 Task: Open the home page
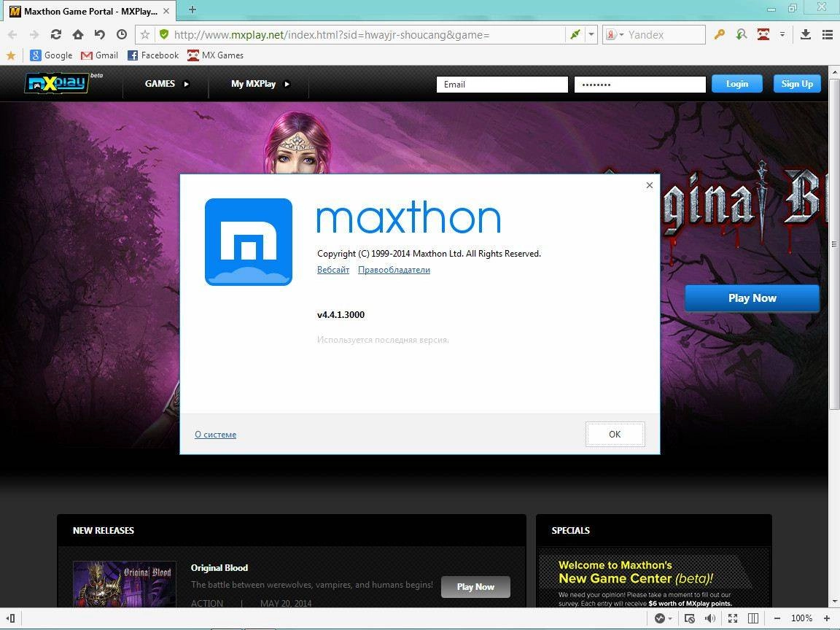pyautogui.click(x=78, y=35)
